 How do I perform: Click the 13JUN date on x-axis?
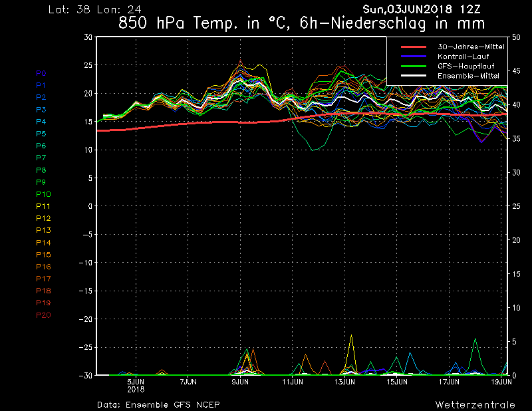tap(344, 382)
